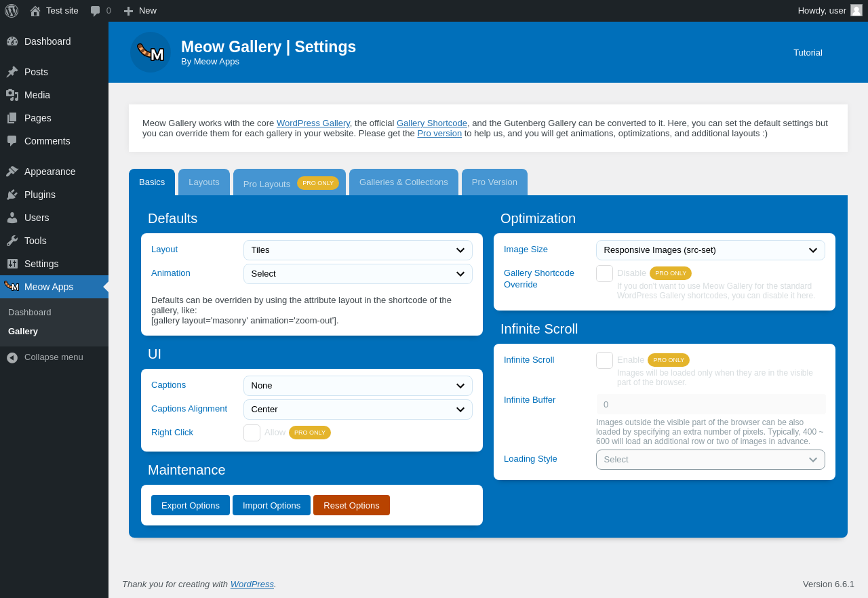Click the Tools wrench icon
This screenshot has width=868, height=598.
click(12, 241)
